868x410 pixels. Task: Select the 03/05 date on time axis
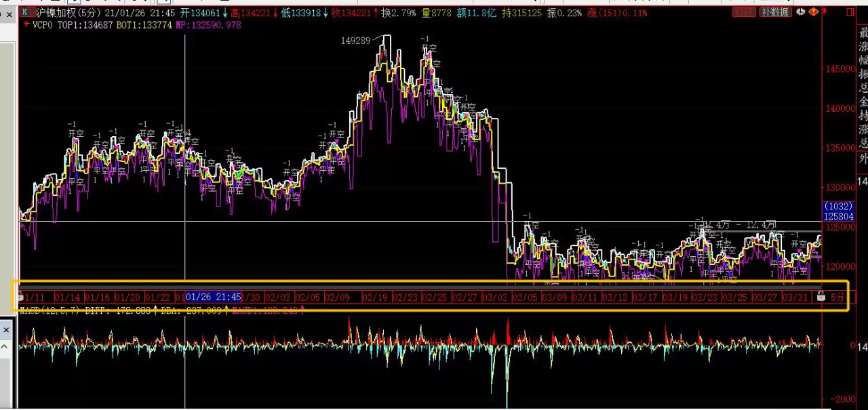pyautogui.click(x=526, y=297)
